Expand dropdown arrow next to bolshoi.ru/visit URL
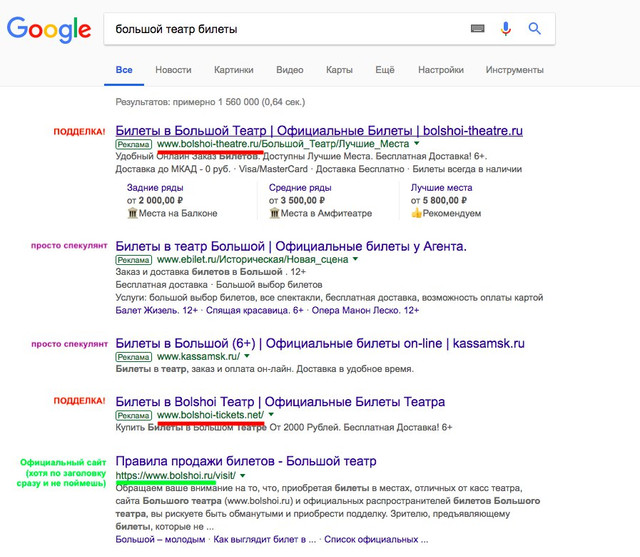 tap(243, 475)
